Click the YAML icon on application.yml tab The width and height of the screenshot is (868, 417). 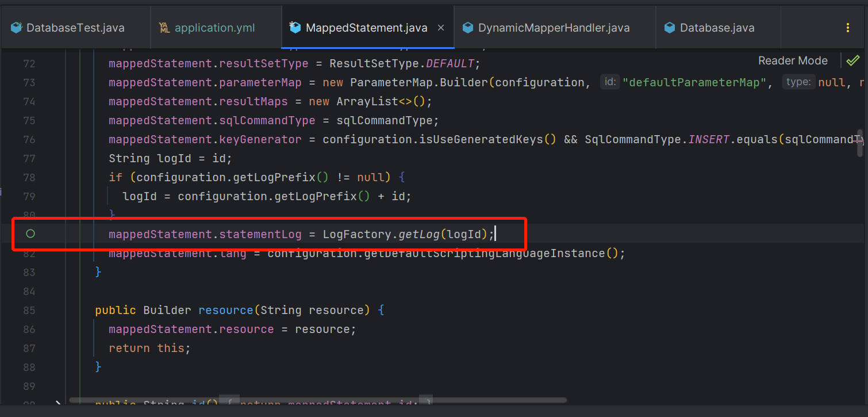164,28
